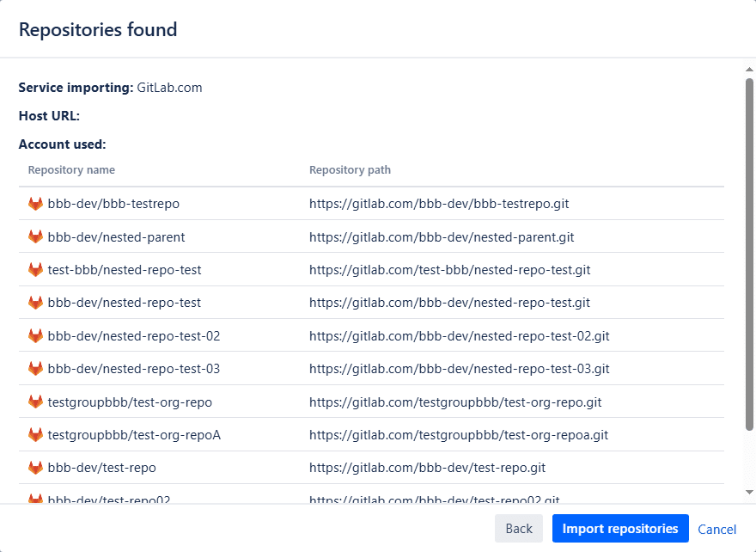Click GitLab icon beside bbb-dev/nested-repo-test-02

coord(35,336)
